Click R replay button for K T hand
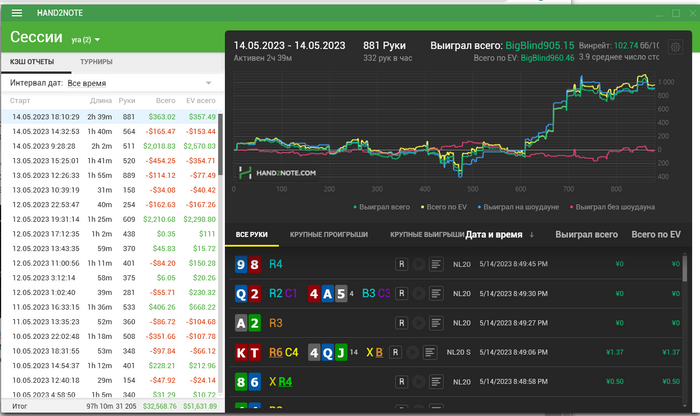This screenshot has width=700, height=416. pyautogui.click(x=395, y=353)
